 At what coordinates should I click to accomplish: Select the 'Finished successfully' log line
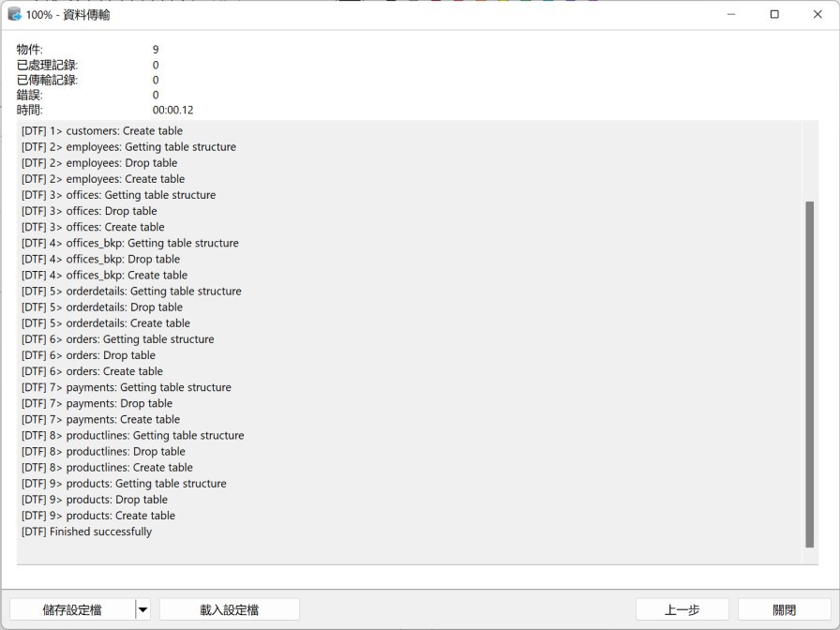tap(86, 532)
